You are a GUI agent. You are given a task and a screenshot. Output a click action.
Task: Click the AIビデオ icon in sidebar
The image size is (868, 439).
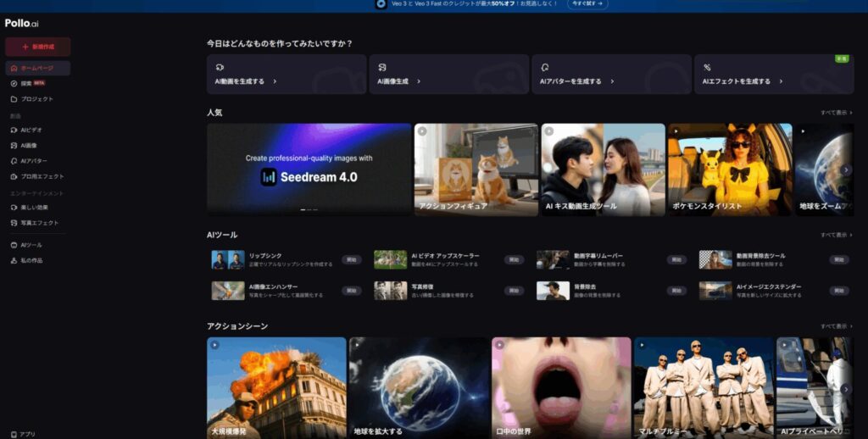pyautogui.click(x=14, y=131)
